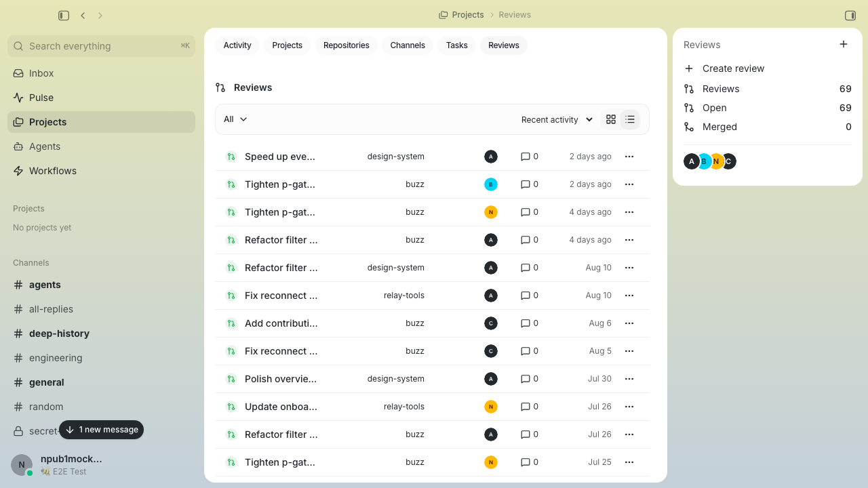Switch to list view
The image size is (868, 488).
(x=630, y=119)
